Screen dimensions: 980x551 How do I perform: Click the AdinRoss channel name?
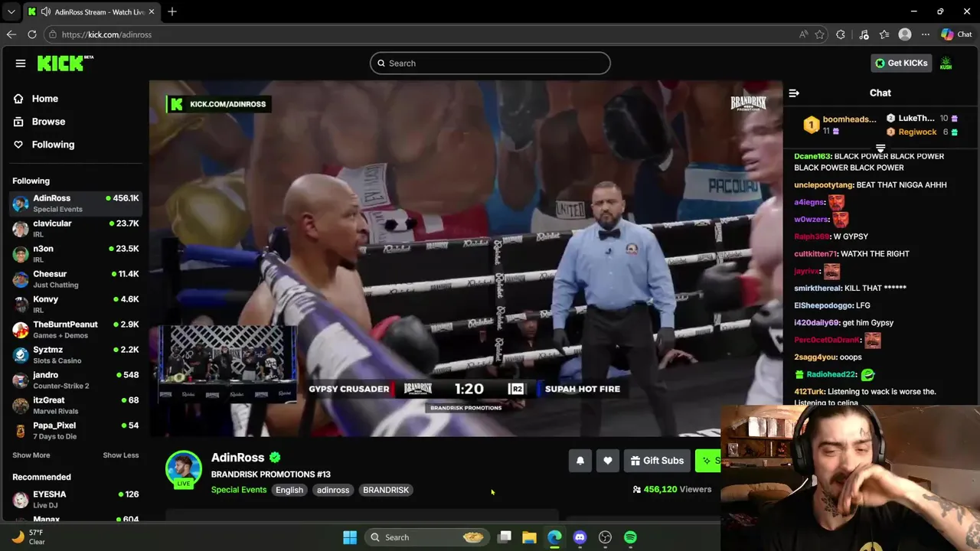click(237, 458)
